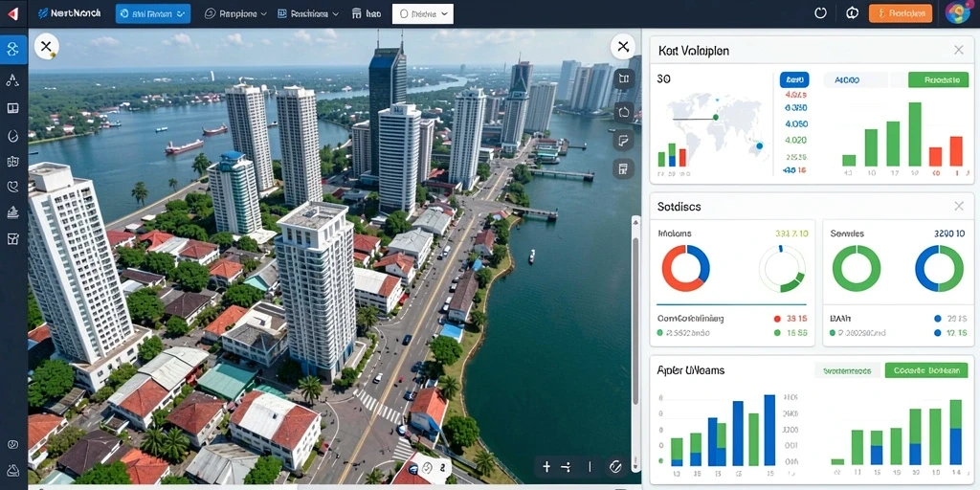Close the Kort Volaiplen panel
This screenshot has width=980, height=490.
(x=958, y=50)
